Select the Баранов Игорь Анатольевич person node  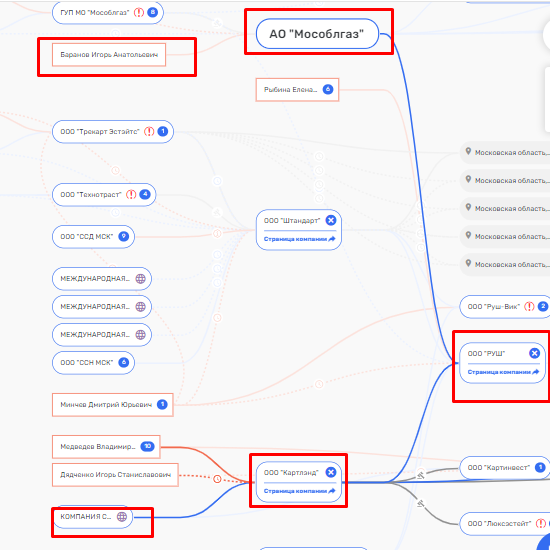(x=109, y=55)
